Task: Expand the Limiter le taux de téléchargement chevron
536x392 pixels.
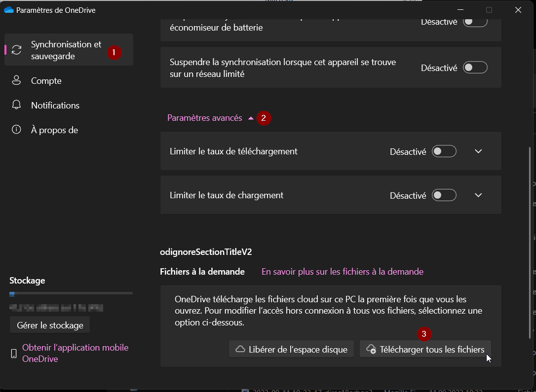Action: pyautogui.click(x=478, y=152)
